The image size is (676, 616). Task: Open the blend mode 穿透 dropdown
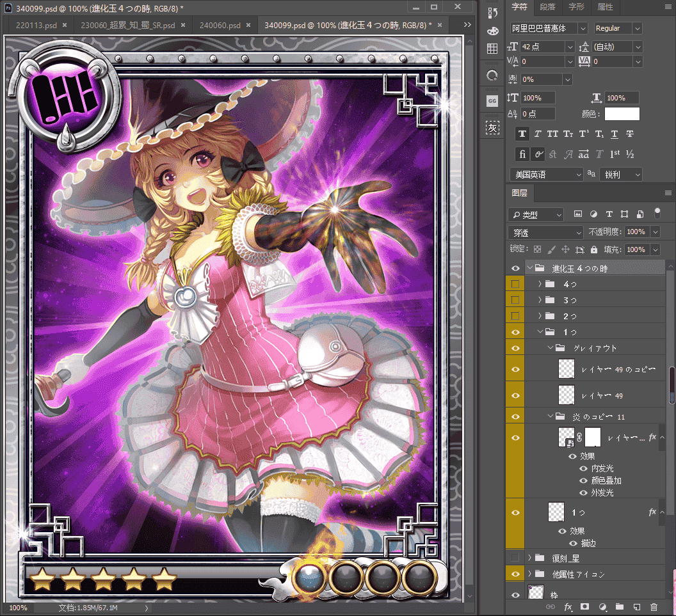[545, 233]
